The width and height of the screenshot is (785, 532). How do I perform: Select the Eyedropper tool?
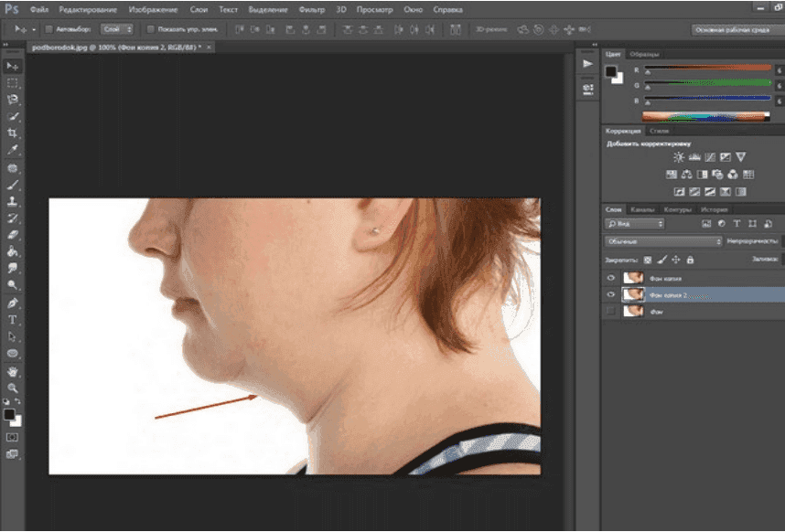click(x=13, y=149)
